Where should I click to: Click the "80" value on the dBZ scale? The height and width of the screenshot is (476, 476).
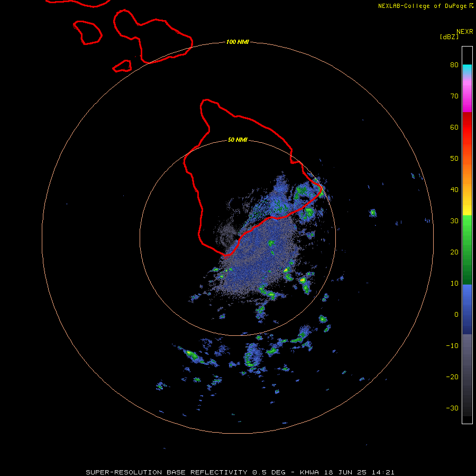click(x=454, y=65)
